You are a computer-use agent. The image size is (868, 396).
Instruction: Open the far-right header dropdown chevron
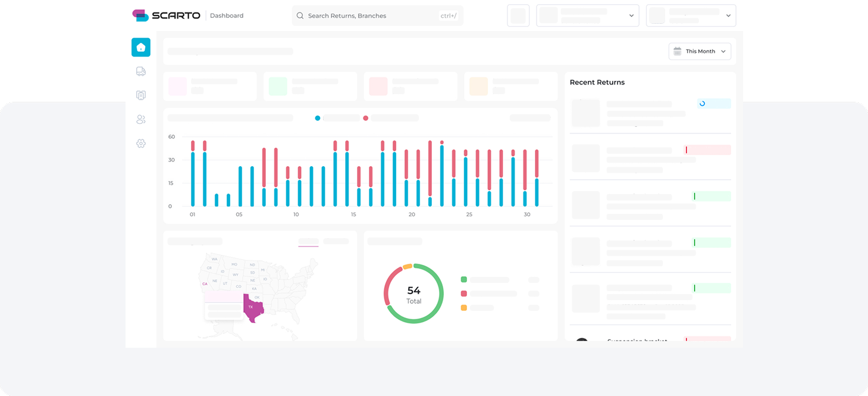pos(728,16)
